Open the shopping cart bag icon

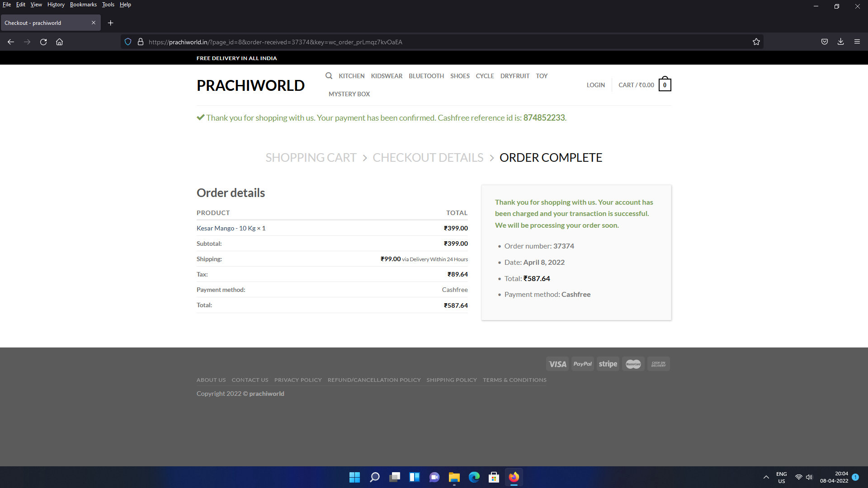pyautogui.click(x=665, y=84)
